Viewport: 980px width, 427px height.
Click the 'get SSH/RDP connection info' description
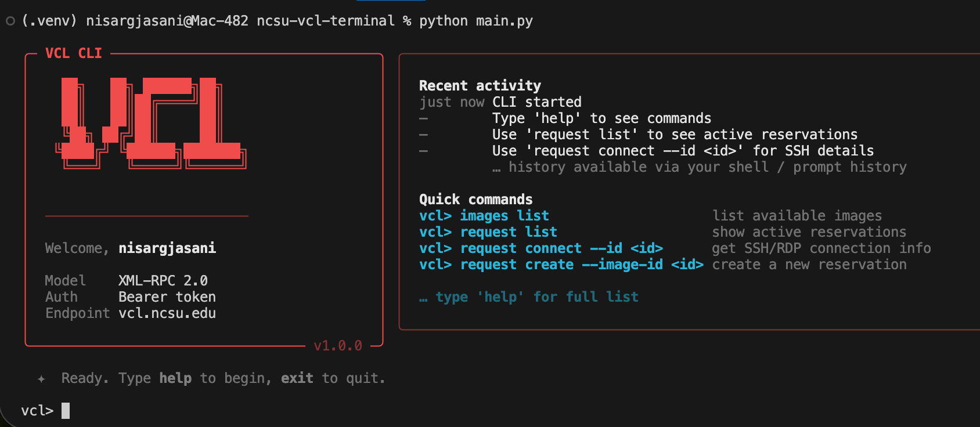click(x=822, y=248)
